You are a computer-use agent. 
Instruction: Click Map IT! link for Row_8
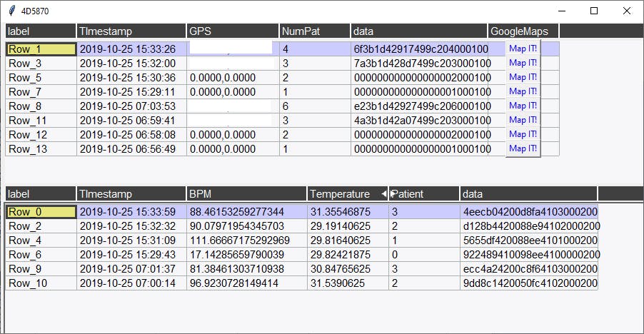pos(523,106)
